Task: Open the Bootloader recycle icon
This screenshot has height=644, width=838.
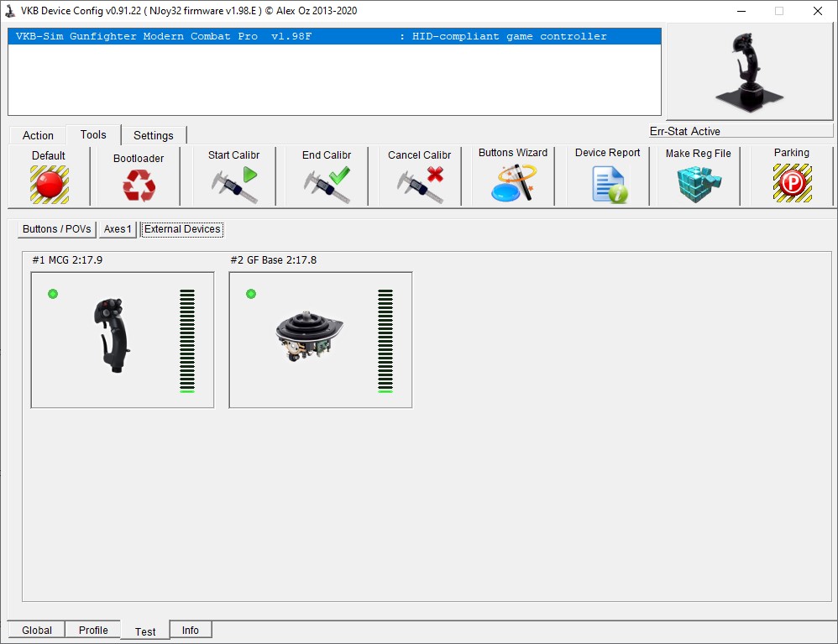Action: 139,186
